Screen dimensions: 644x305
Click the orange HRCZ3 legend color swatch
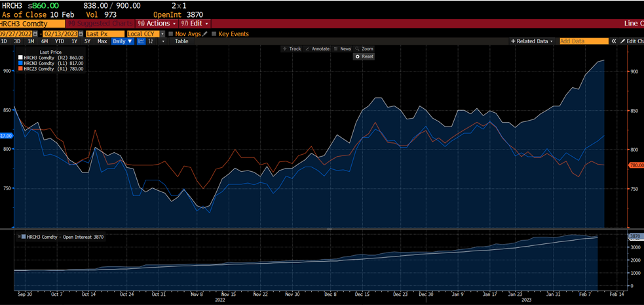[20, 69]
